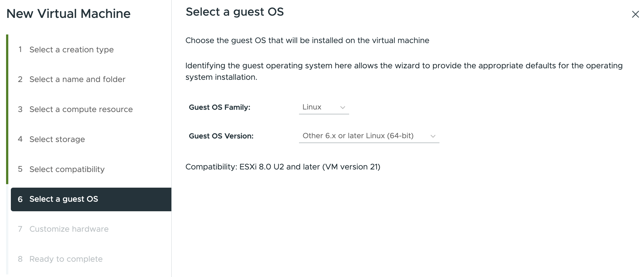Click the number 1 step indicator
The height and width of the screenshot is (277, 644).
point(20,49)
